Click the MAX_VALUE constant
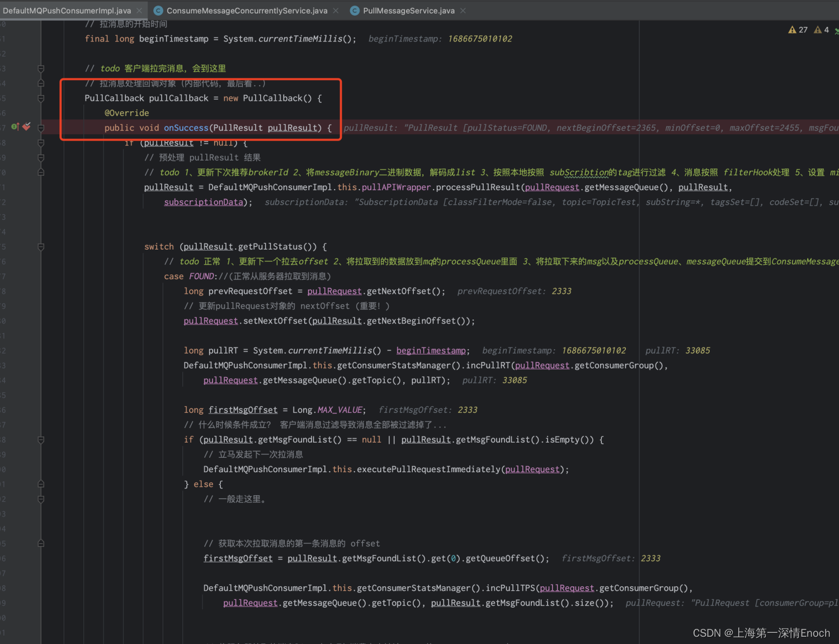Viewport: 839px width, 644px height. coord(340,410)
